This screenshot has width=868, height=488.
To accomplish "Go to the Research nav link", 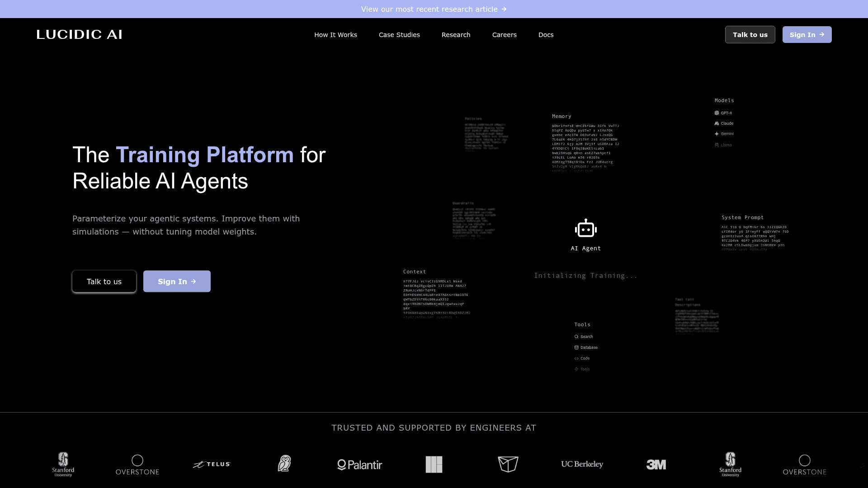I will coord(456,35).
